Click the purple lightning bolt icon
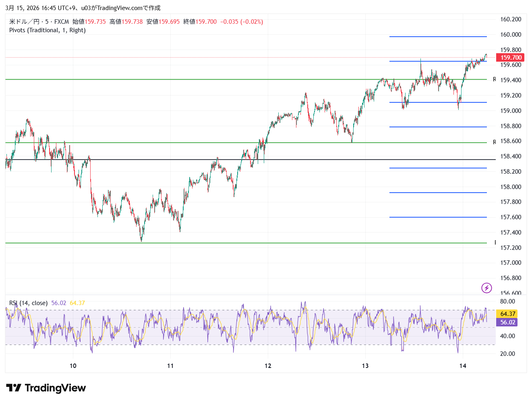 486,288
